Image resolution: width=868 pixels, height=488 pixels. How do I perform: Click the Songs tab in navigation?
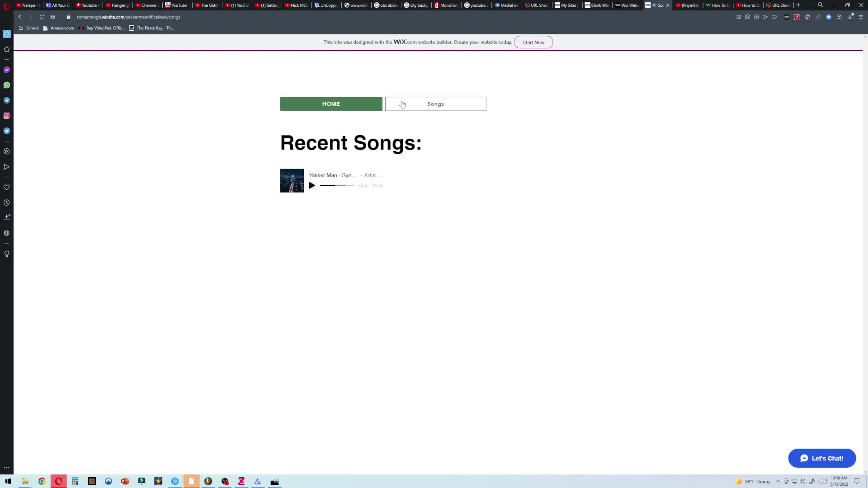click(x=435, y=103)
